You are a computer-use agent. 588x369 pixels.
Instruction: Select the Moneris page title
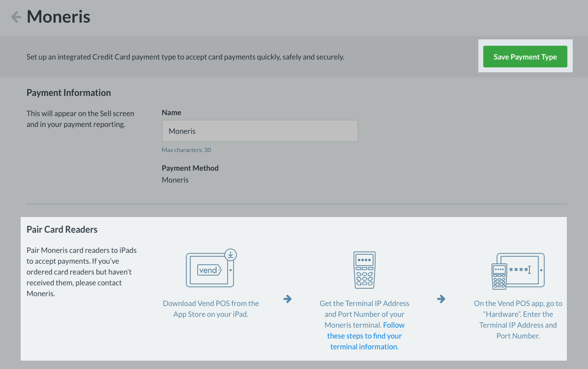pos(59,17)
